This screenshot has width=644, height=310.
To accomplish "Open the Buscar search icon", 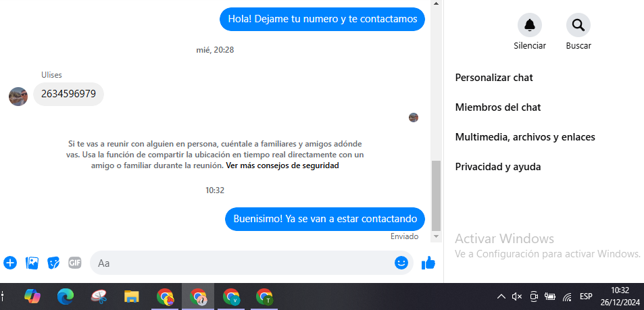I will (x=578, y=25).
